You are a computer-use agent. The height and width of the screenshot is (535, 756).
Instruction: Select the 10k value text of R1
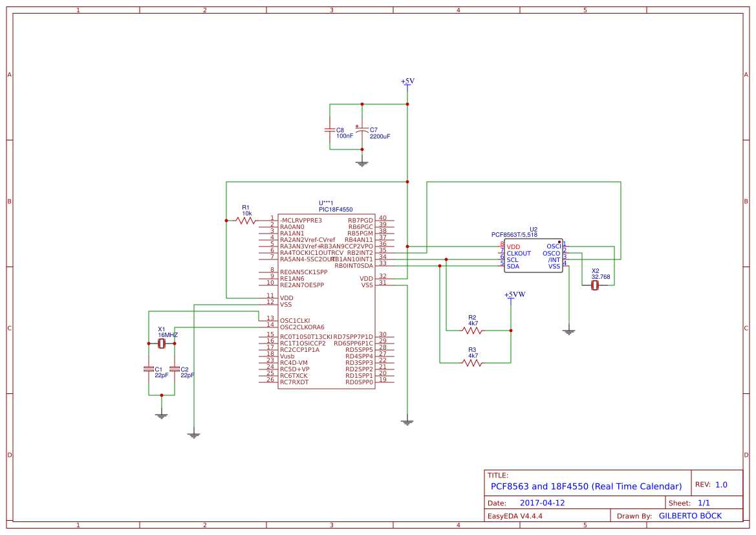[247, 213]
